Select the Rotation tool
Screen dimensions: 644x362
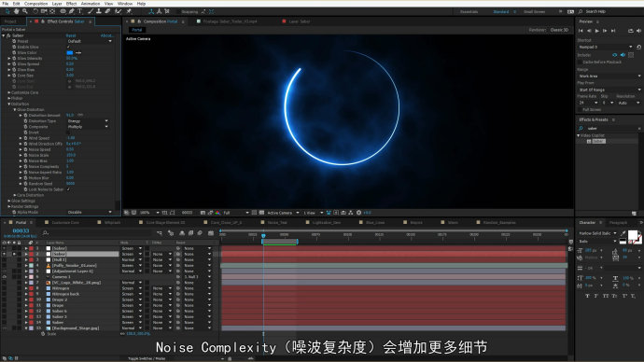[x=35, y=11]
